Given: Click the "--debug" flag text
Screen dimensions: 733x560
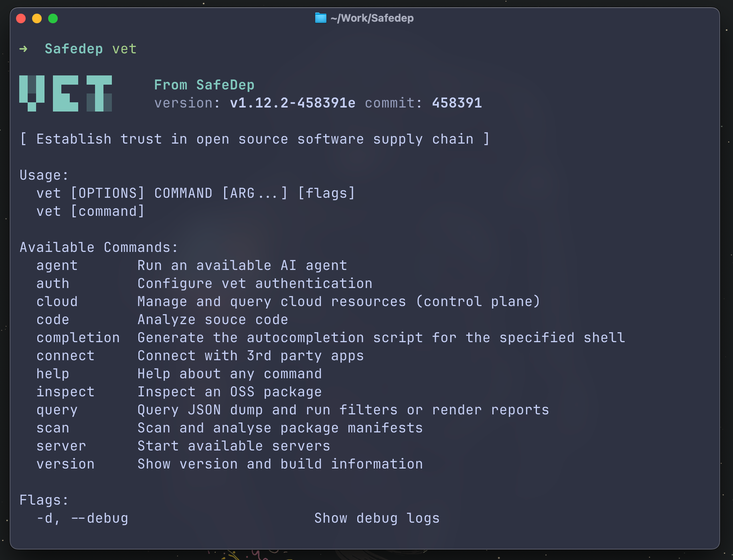Looking at the screenshot, I should click(x=99, y=518).
